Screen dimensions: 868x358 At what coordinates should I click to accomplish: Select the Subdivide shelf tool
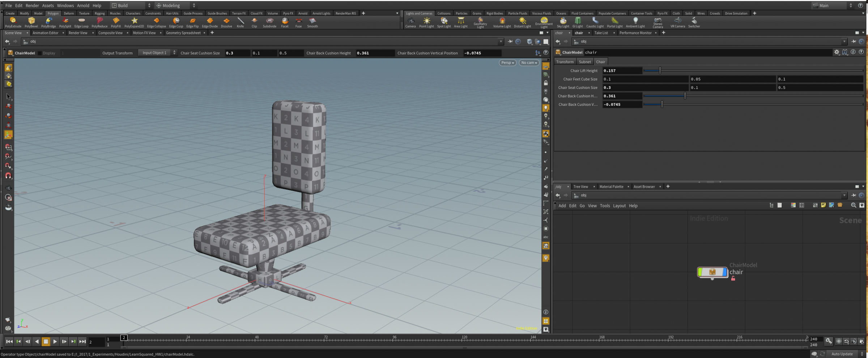pyautogui.click(x=269, y=22)
